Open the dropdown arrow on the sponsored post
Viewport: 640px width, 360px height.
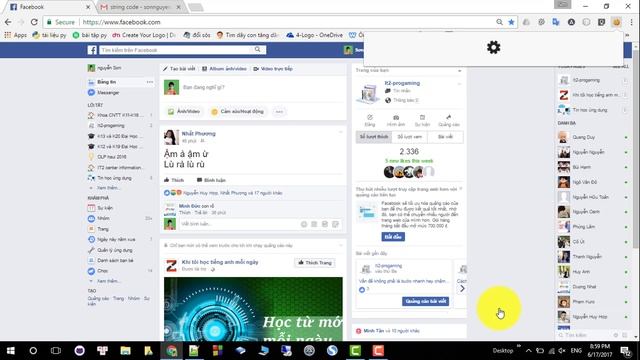click(340, 245)
